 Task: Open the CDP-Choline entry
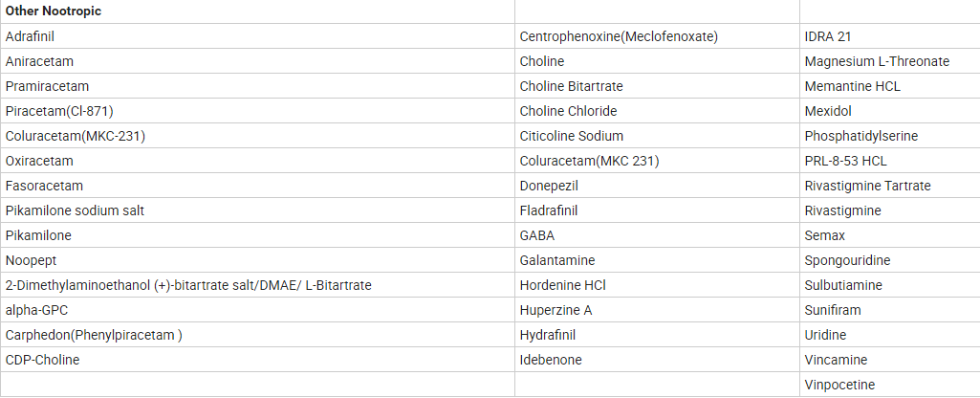42,360
